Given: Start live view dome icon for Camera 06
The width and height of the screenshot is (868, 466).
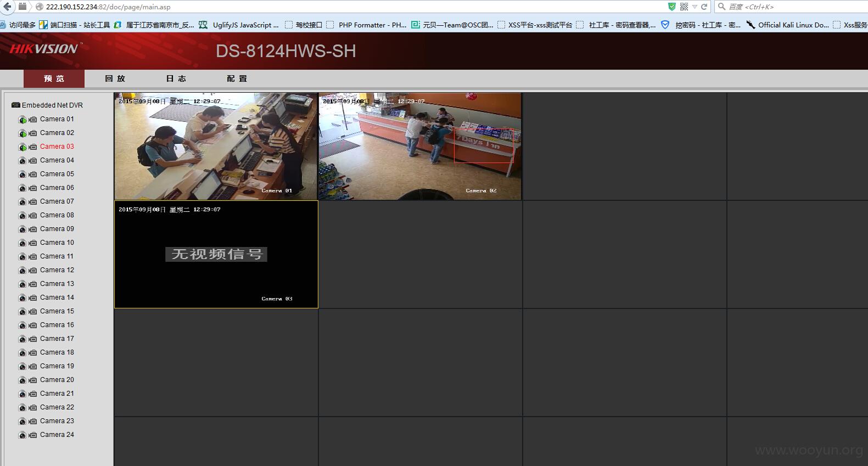Looking at the screenshot, I should click(x=23, y=188).
